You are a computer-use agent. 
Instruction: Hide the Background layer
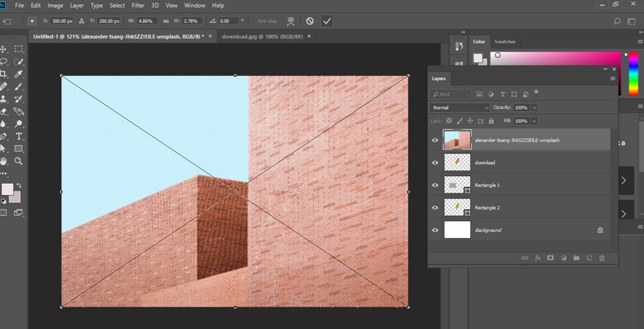click(x=435, y=231)
